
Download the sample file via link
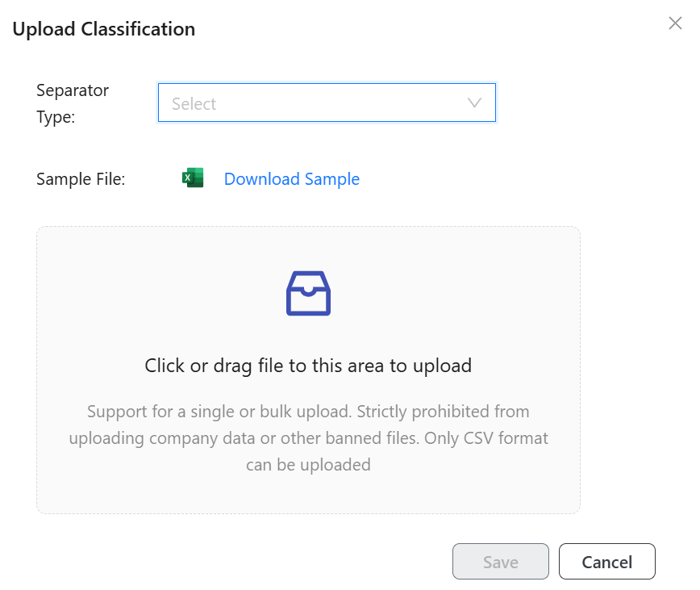pos(291,179)
